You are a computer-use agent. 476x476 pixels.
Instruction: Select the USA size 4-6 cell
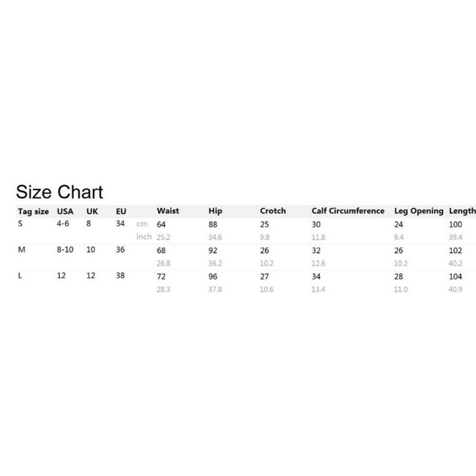click(x=63, y=223)
